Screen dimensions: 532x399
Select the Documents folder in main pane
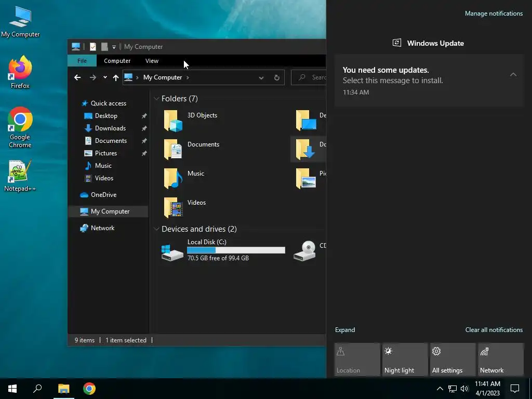tap(192, 149)
